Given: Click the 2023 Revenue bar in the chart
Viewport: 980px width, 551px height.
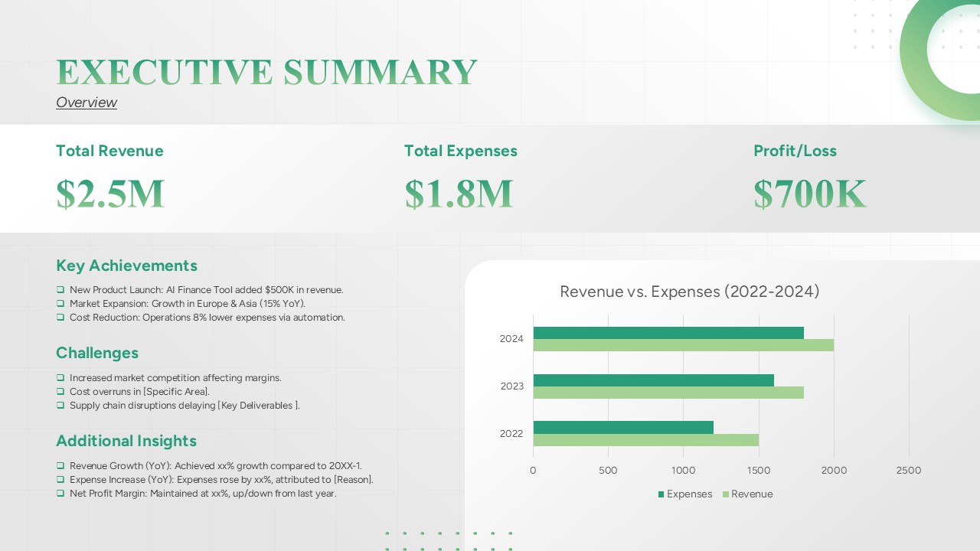Looking at the screenshot, I should tap(668, 393).
